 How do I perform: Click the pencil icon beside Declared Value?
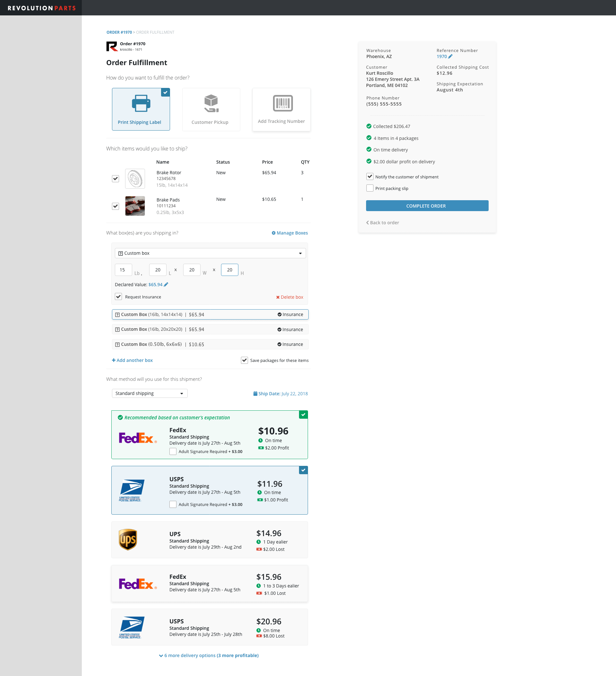(166, 285)
